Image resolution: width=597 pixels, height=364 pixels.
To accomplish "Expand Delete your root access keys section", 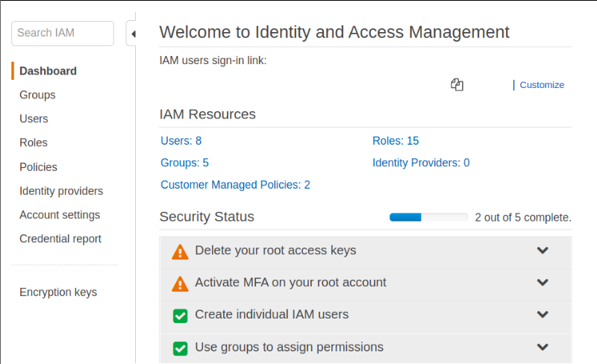I will coord(543,251).
